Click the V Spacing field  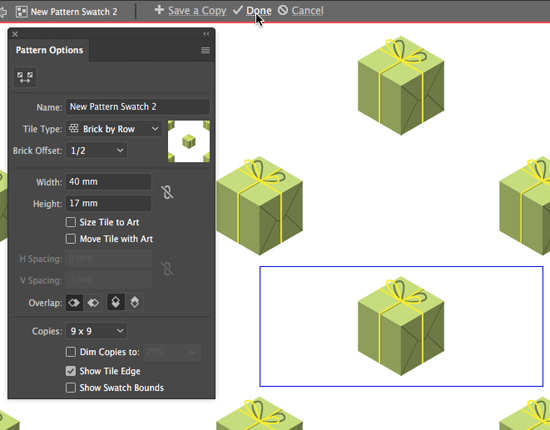[109, 280]
